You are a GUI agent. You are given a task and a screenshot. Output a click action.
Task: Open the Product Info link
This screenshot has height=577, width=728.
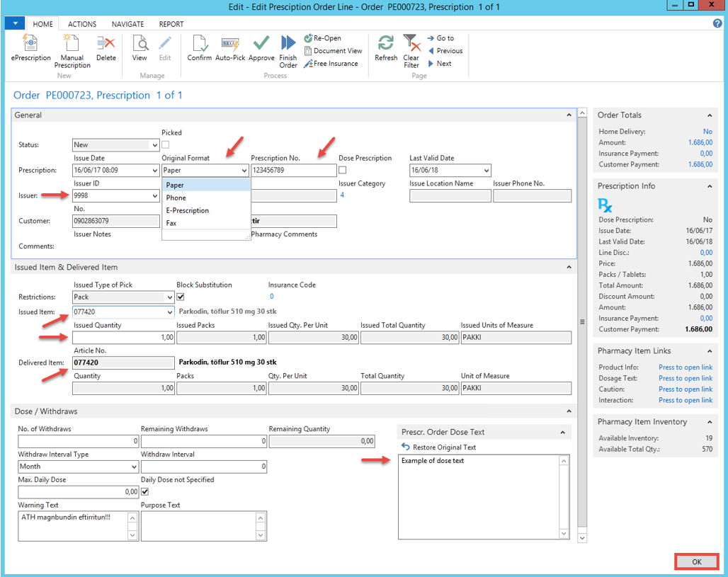pyautogui.click(x=685, y=367)
